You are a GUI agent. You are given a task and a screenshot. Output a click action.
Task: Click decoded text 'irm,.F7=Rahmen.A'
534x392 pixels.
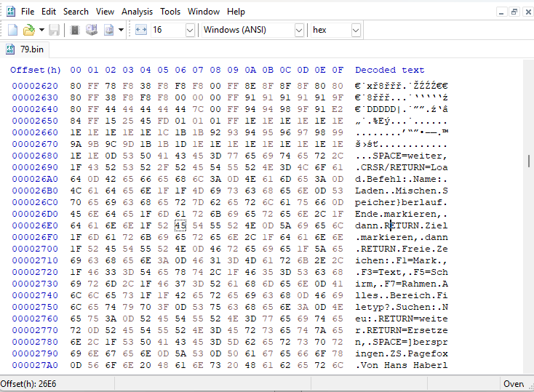pos(401,284)
